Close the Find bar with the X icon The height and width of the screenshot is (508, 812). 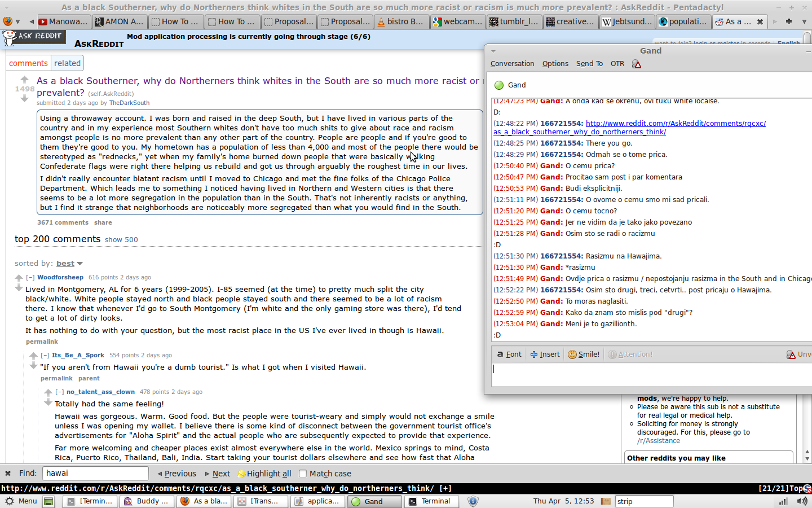(8, 474)
